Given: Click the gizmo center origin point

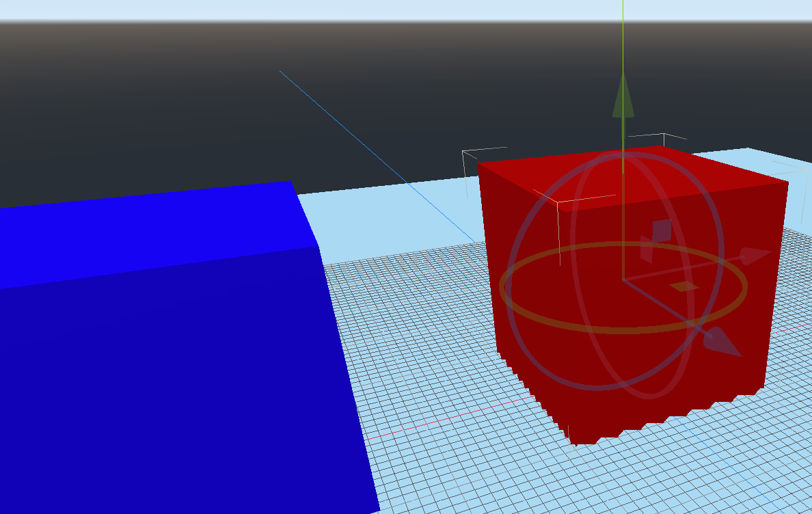Looking at the screenshot, I should (624, 280).
